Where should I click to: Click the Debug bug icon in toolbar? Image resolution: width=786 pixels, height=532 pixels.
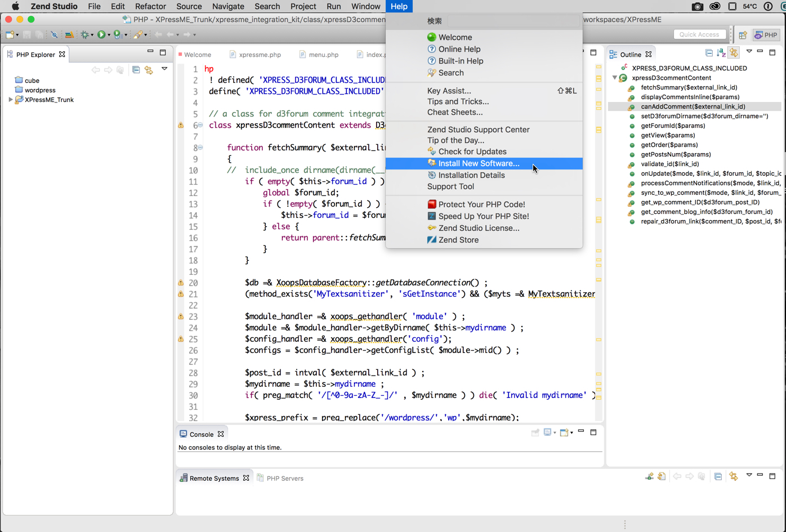[x=85, y=35]
